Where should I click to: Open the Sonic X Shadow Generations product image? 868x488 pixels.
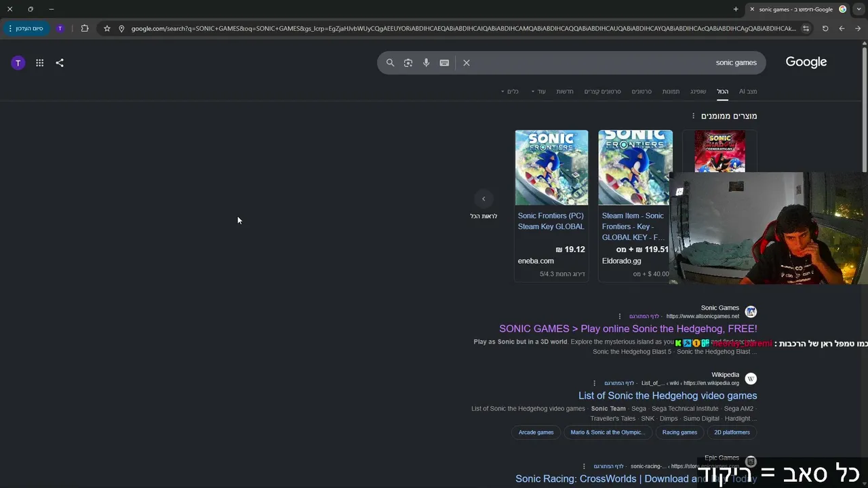coord(719,151)
